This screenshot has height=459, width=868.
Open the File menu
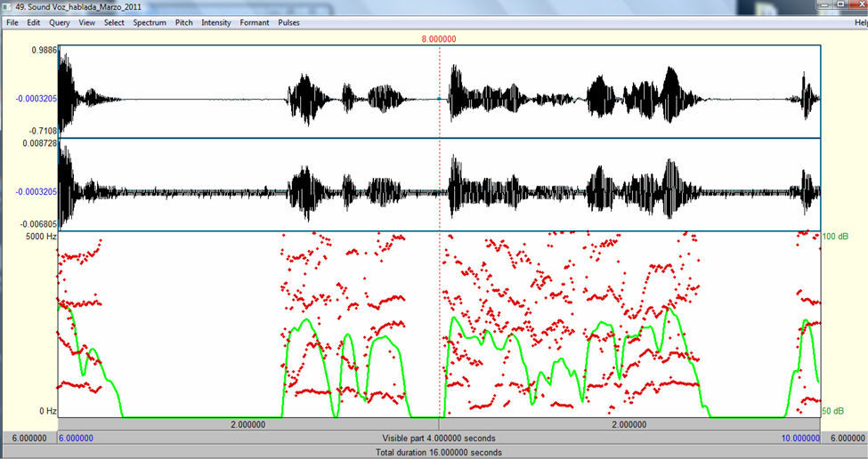(x=12, y=22)
